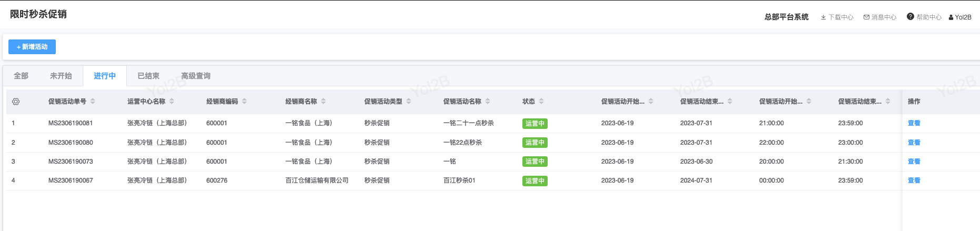
Task: Sort by 状态 column arrows
Action: coord(541,101)
